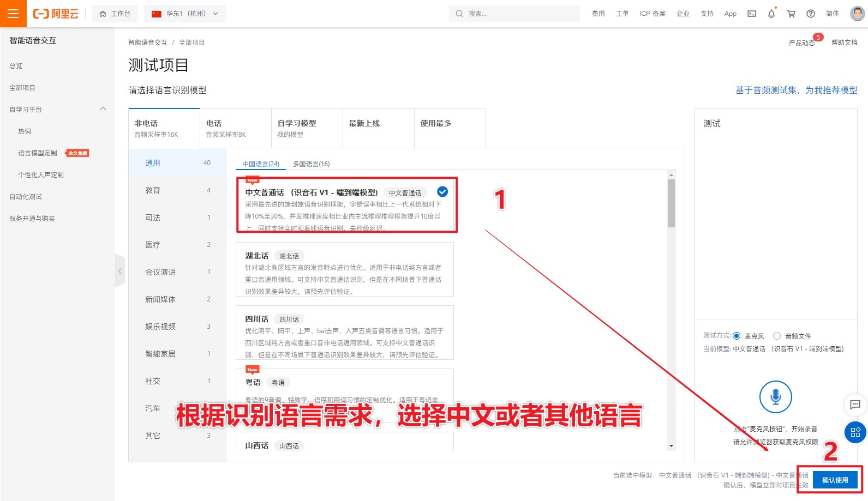Select the 教育 category
868x501 pixels.
click(x=178, y=190)
